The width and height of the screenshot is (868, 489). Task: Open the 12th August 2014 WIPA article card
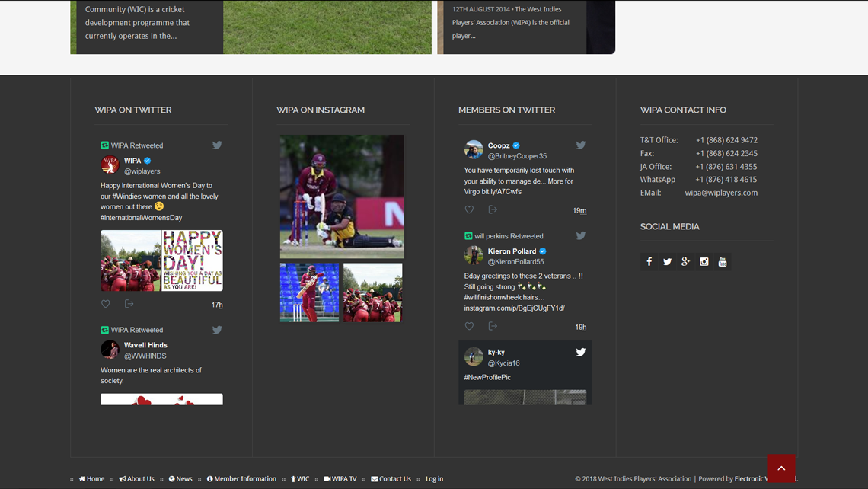(526, 27)
